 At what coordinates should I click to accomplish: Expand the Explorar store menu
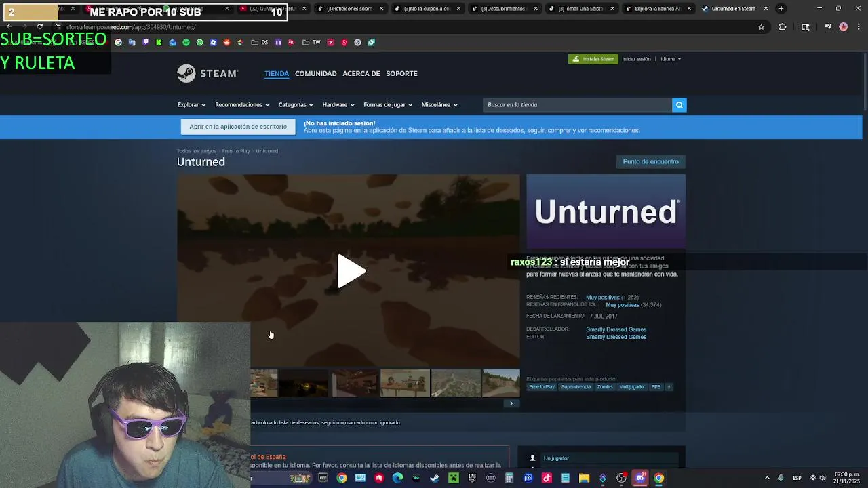point(191,104)
